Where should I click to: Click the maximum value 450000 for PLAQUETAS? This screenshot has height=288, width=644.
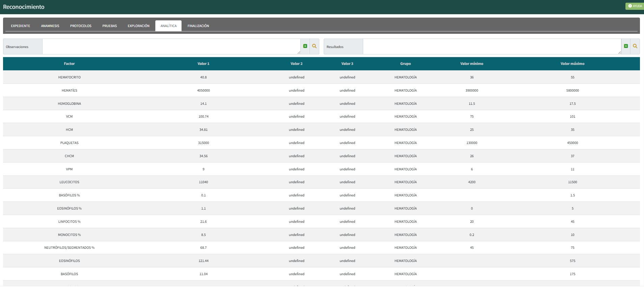572,143
